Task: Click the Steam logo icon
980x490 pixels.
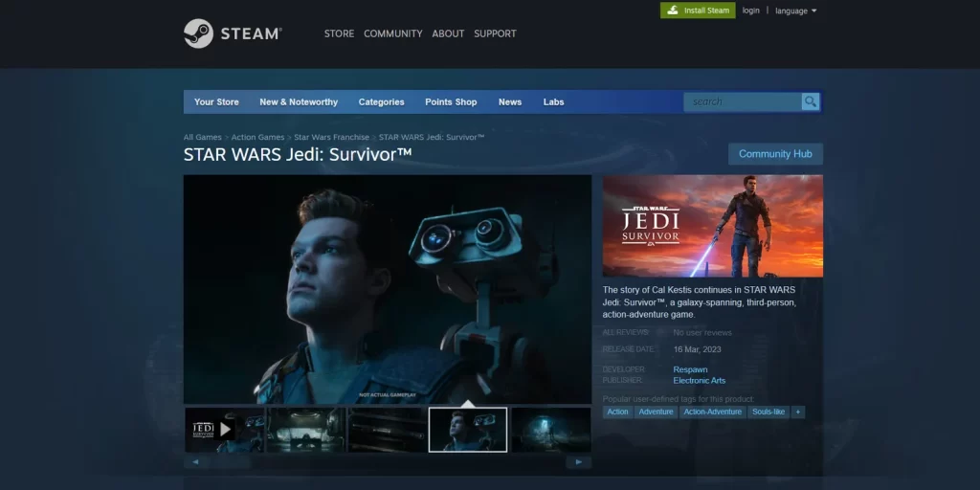Action: [198, 33]
